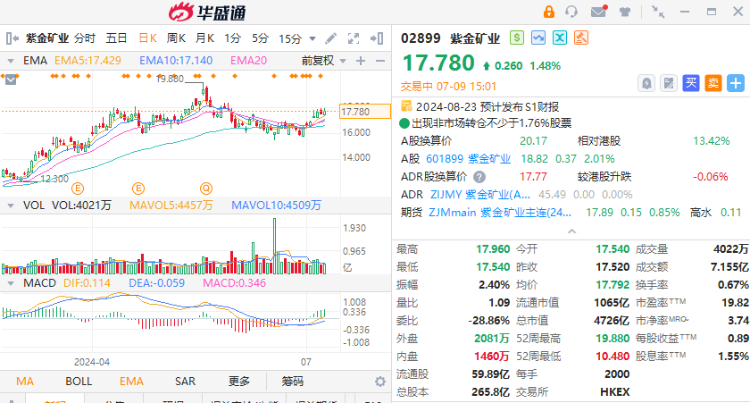Screen dimensions: 750x403
Task: Open ADR link ZIJMY 紫金矿业
Action: 480,195
